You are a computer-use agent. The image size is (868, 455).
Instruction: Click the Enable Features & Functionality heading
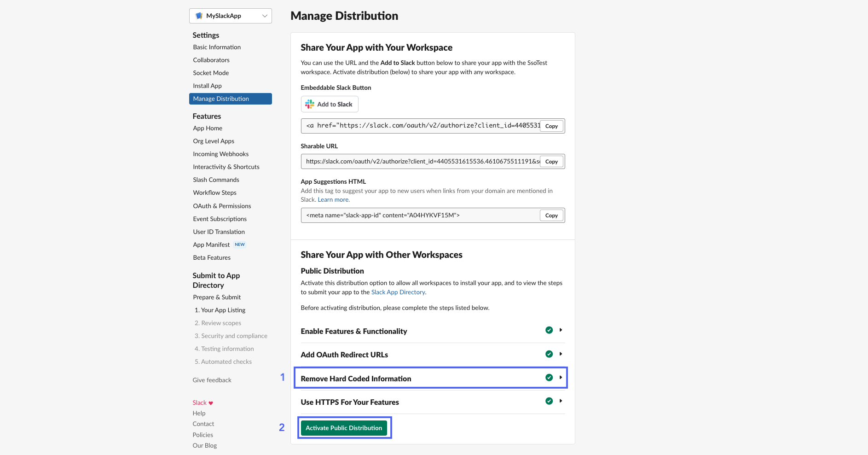pos(354,331)
